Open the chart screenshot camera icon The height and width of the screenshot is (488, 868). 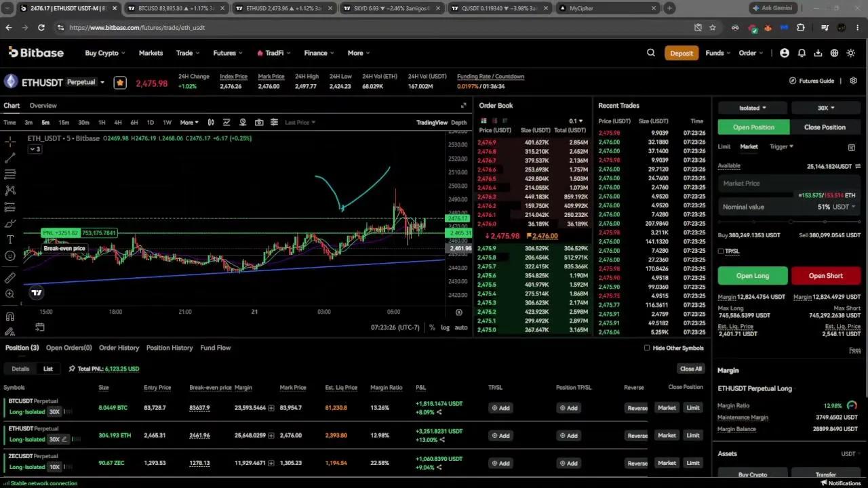(259, 123)
